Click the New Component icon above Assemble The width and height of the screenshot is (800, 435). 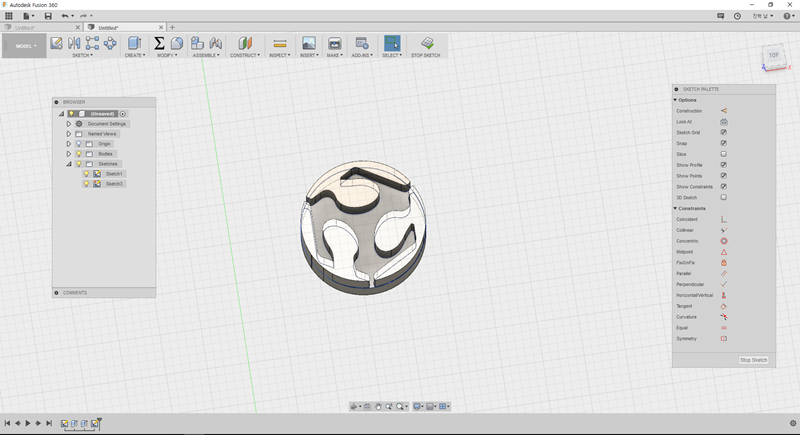click(197, 43)
